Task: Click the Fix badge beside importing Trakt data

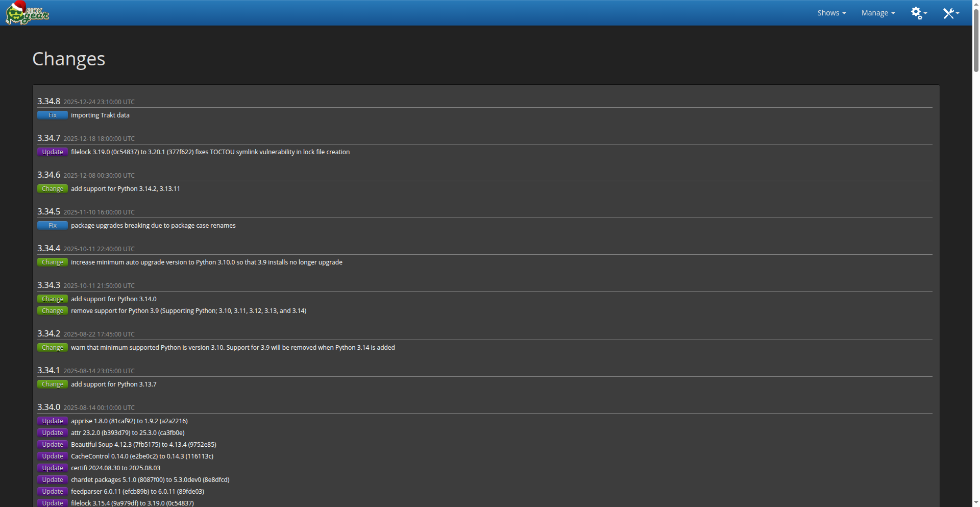Action: click(x=53, y=115)
